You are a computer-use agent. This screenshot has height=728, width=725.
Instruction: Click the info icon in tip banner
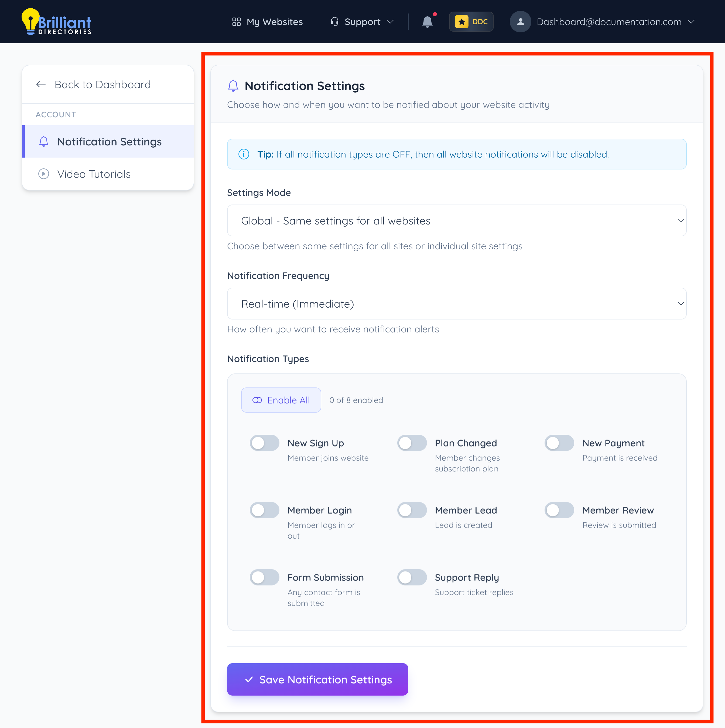tap(244, 154)
